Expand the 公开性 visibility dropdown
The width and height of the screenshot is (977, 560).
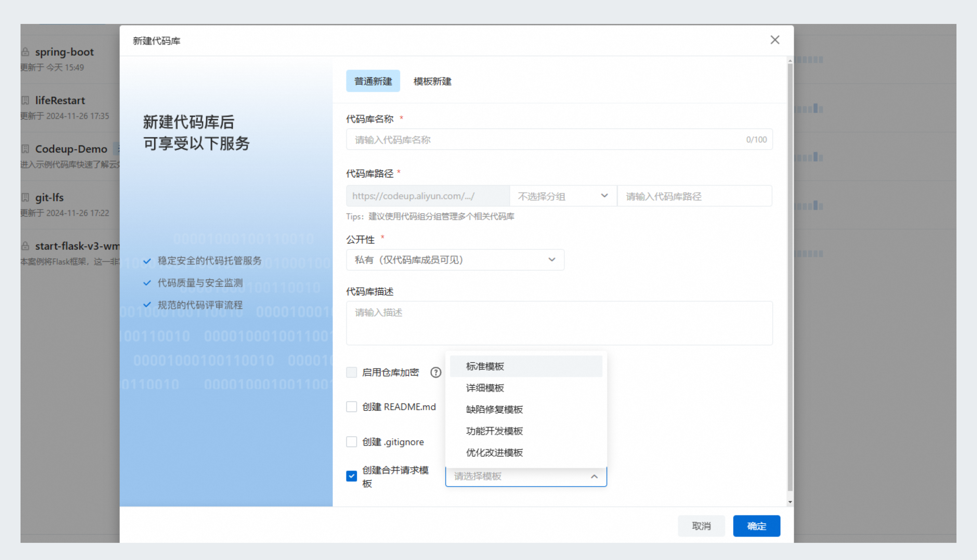(x=455, y=260)
